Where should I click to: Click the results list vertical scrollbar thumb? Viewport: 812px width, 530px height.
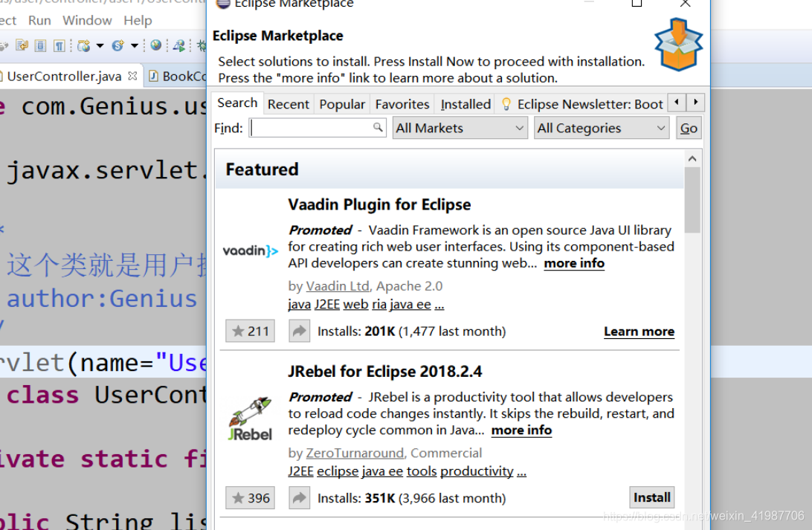(x=692, y=200)
